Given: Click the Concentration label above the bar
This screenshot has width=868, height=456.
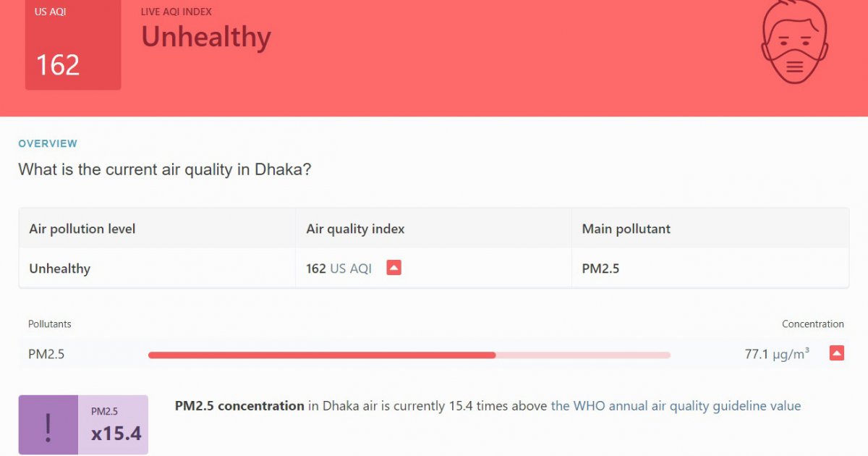Looking at the screenshot, I should (x=813, y=324).
